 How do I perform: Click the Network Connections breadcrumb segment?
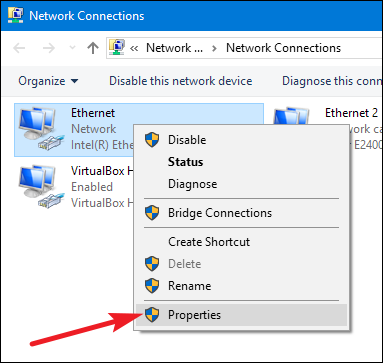coord(283,48)
